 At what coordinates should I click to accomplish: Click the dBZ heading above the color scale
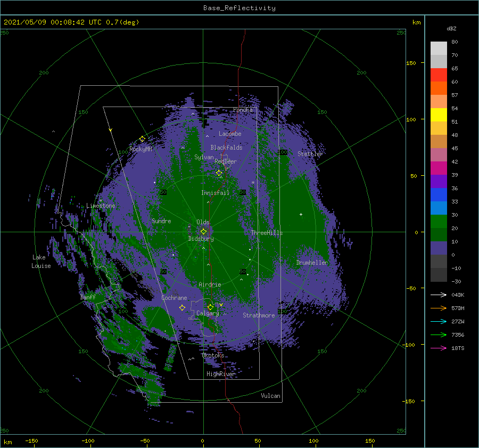451,28
